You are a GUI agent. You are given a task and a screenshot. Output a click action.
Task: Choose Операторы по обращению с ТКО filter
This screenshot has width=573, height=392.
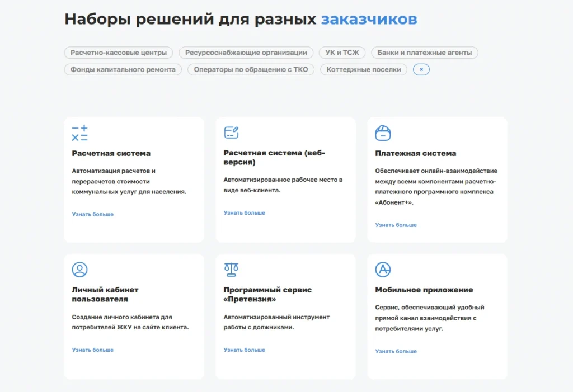pyautogui.click(x=251, y=69)
